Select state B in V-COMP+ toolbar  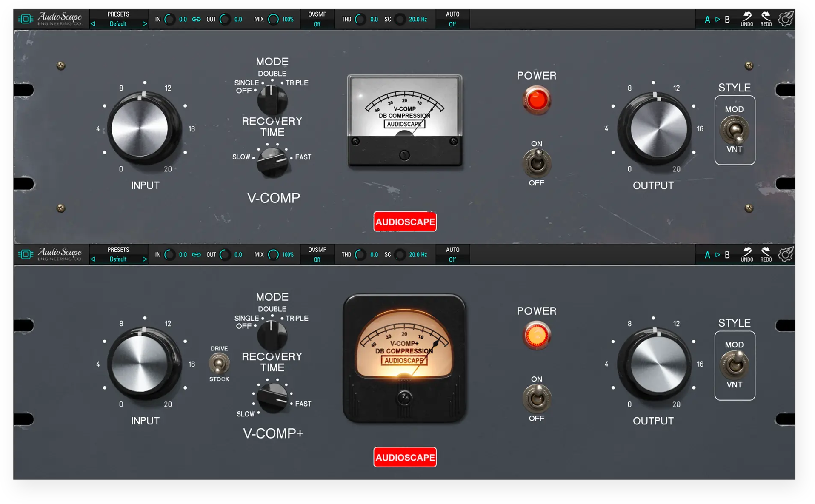tap(727, 255)
